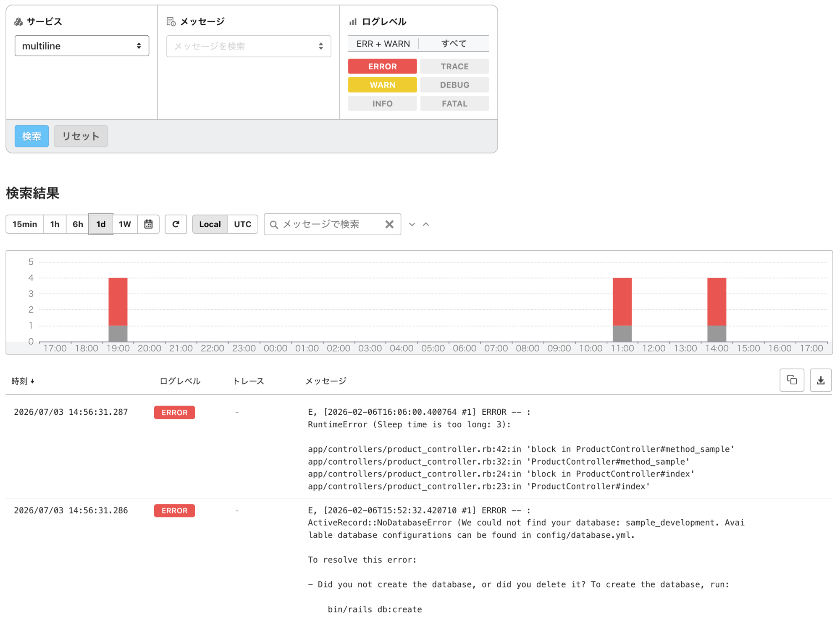Open the メッセージを検索 combo box
The image size is (840, 621).
coord(249,46)
